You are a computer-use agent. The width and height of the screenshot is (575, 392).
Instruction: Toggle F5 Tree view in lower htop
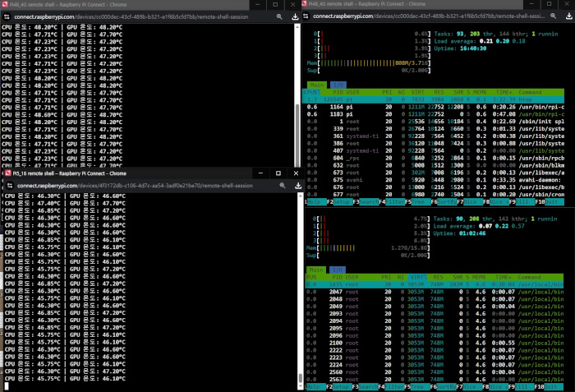pyautogui.click(x=417, y=387)
